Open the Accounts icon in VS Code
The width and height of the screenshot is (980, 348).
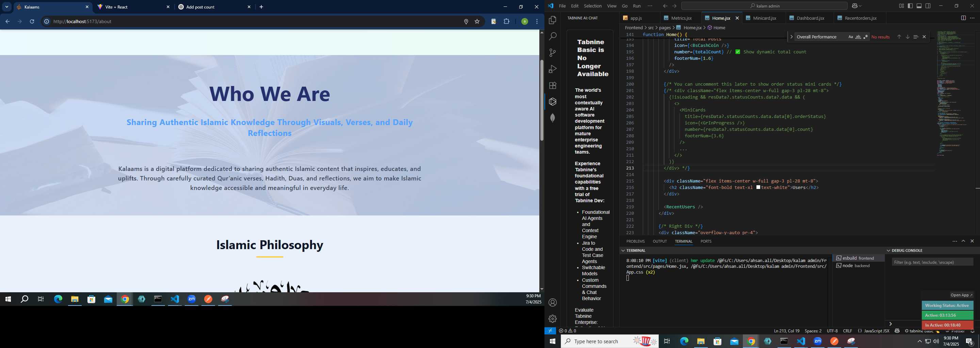tap(553, 303)
